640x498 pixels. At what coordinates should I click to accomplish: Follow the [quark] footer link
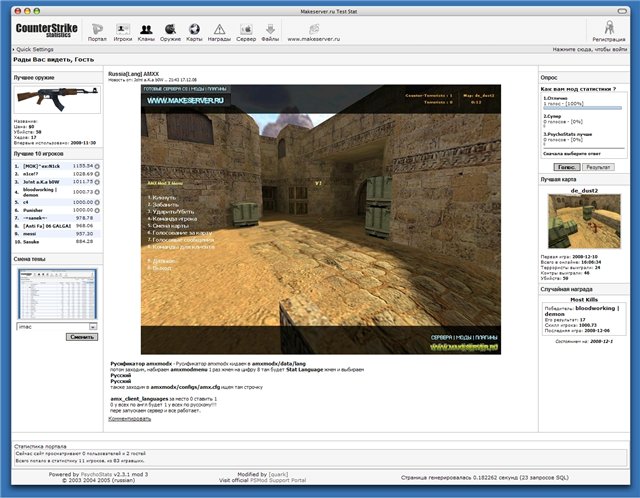click(x=278, y=474)
